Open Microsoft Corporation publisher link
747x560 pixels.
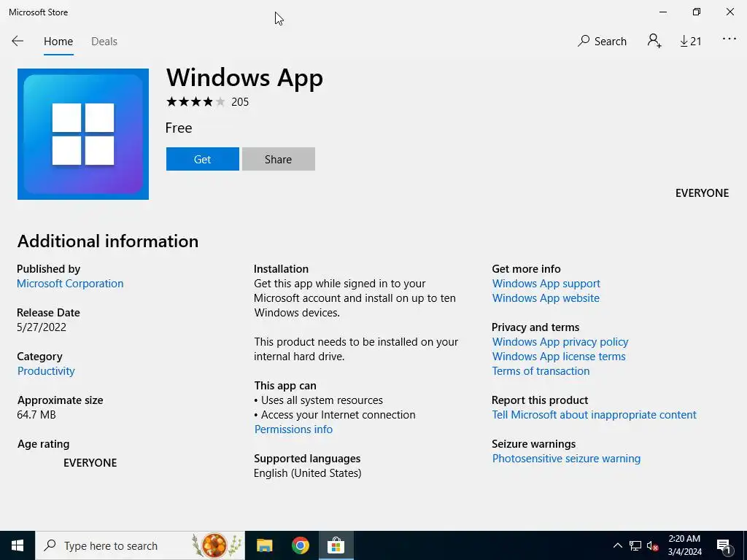click(70, 284)
